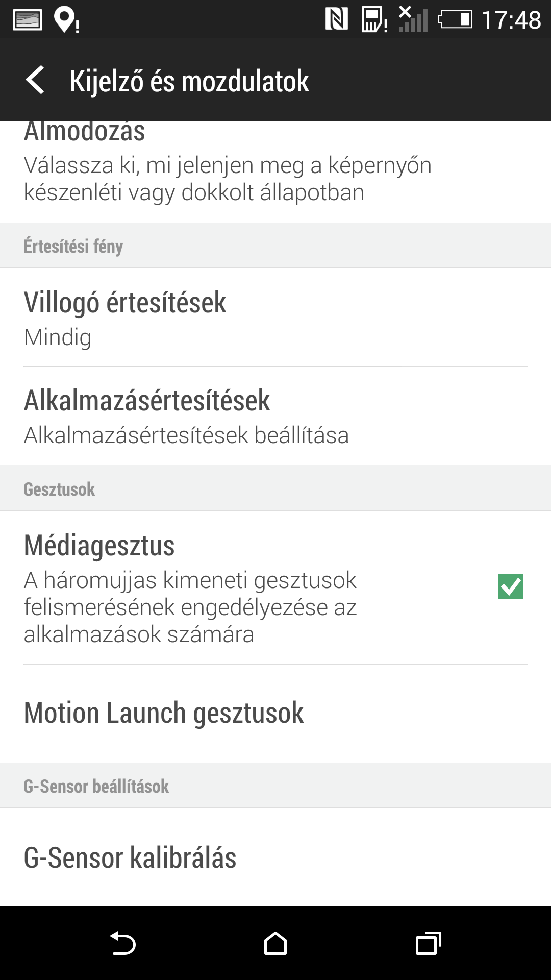Image resolution: width=551 pixels, height=980 pixels.
Task: Tap the screenshot notification icon
Action: 28,20
